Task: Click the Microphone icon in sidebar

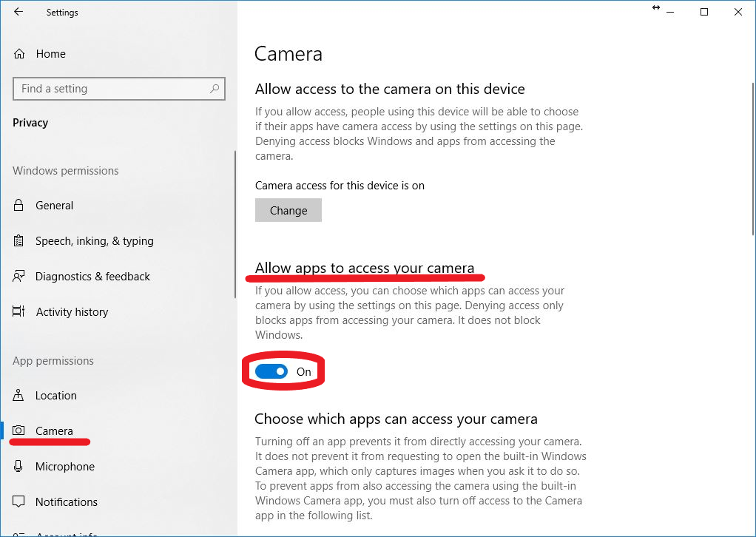Action: point(19,467)
